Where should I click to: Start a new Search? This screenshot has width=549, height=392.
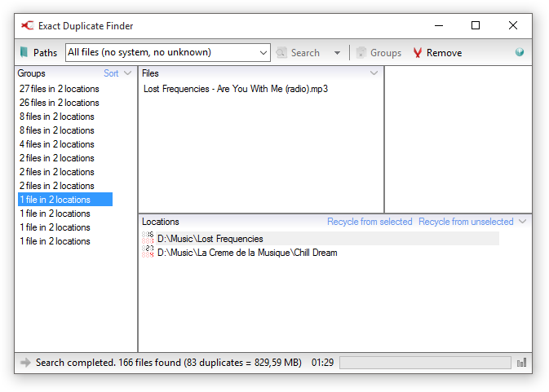coord(305,53)
